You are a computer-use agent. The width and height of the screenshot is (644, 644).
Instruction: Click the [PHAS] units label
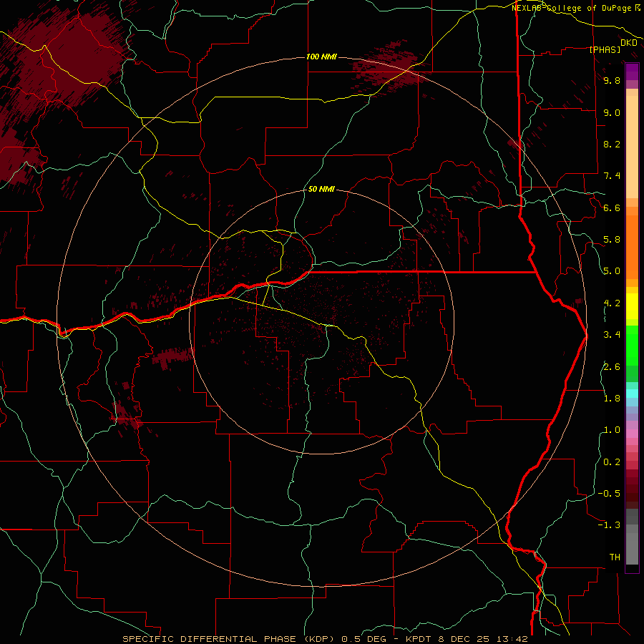point(605,49)
